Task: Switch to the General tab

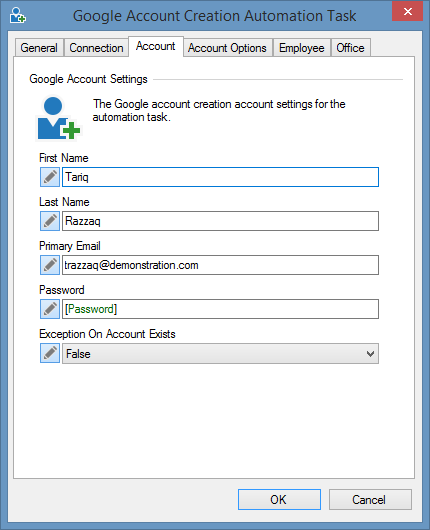Action: click(x=39, y=48)
